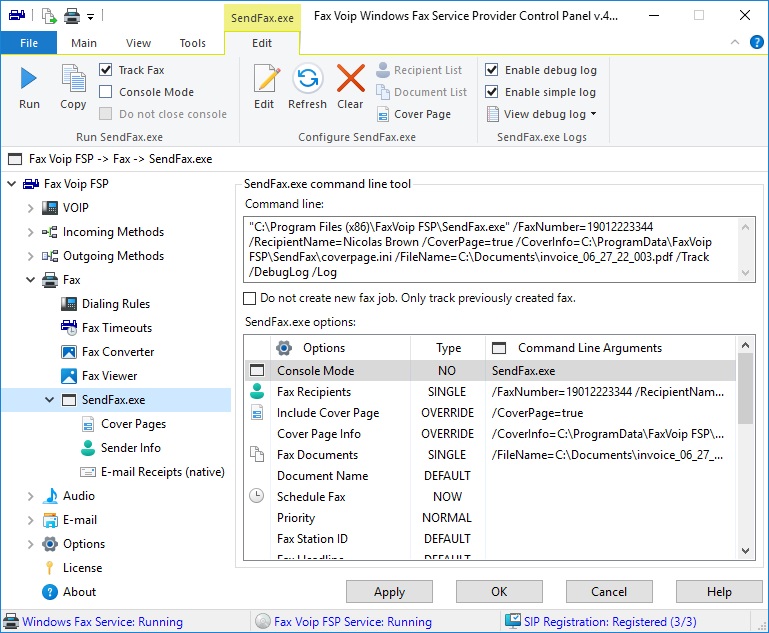Screen dimensions: 769x633
Task: Click the options list scrollbar down arrow
Action: pyautogui.click(x=745, y=551)
